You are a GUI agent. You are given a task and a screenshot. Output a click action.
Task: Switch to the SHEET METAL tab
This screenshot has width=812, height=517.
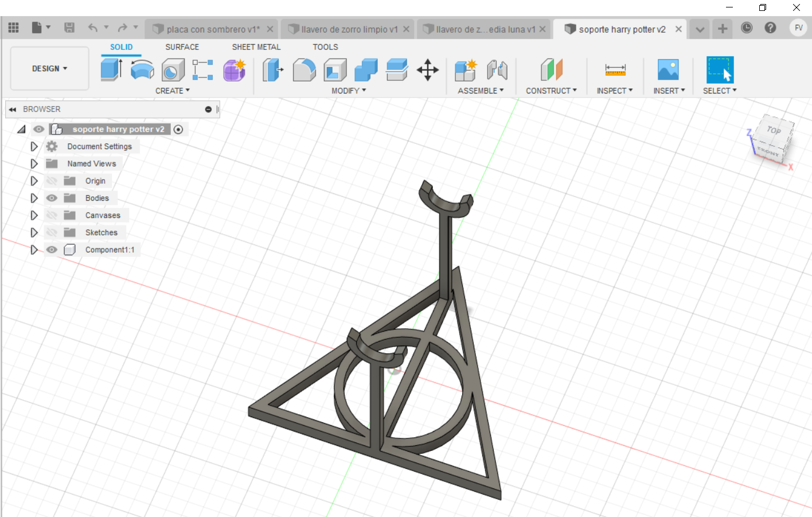pos(256,47)
